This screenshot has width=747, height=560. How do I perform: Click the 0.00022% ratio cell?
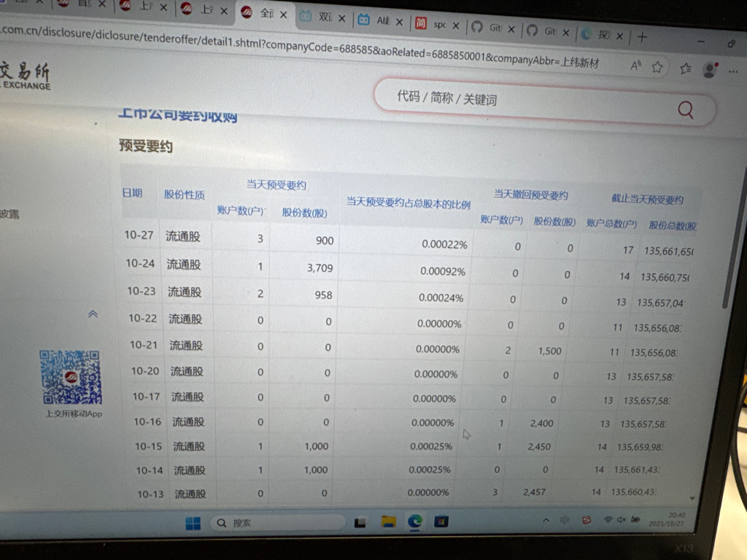click(444, 245)
